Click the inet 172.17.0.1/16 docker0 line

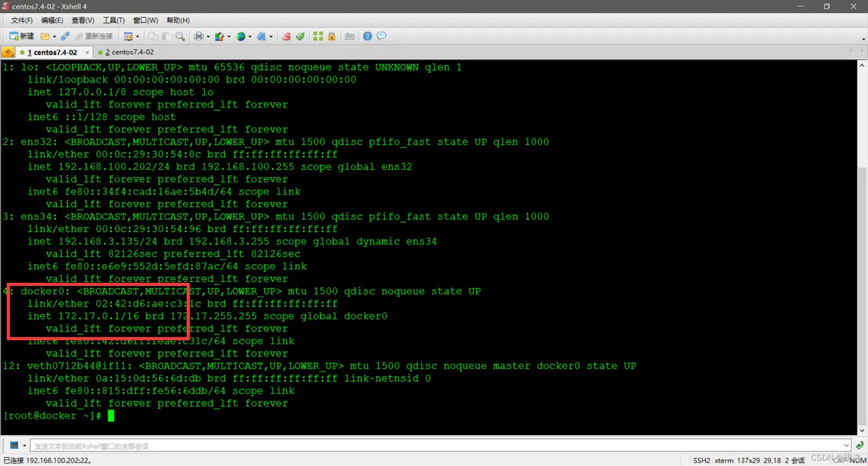click(x=207, y=316)
